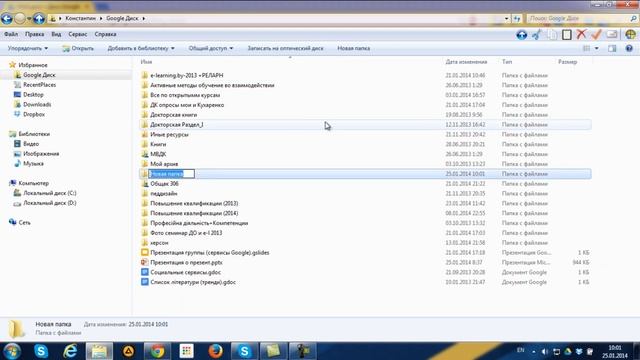This screenshot has width=640, height=360.
Task: Open Internet Explorer from the taskbar
Action: coord(70,351)
